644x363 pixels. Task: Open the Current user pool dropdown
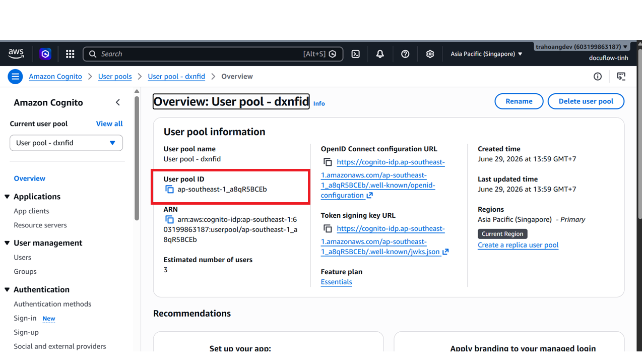pyautogui.click(x=66, y=143)
